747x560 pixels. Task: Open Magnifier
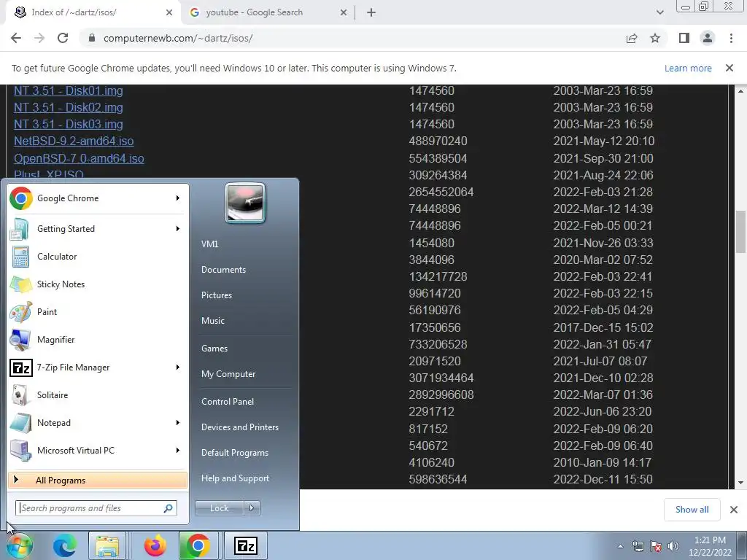(x=98, y=340)
